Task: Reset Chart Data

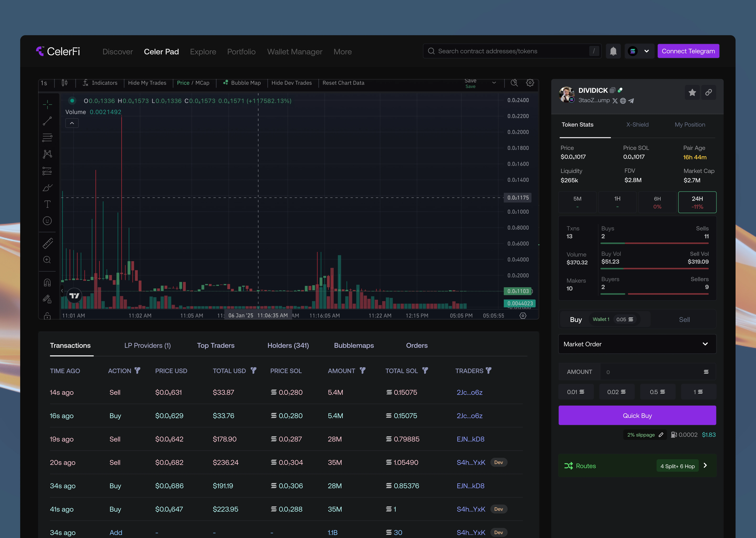Action: pos(343,83)
